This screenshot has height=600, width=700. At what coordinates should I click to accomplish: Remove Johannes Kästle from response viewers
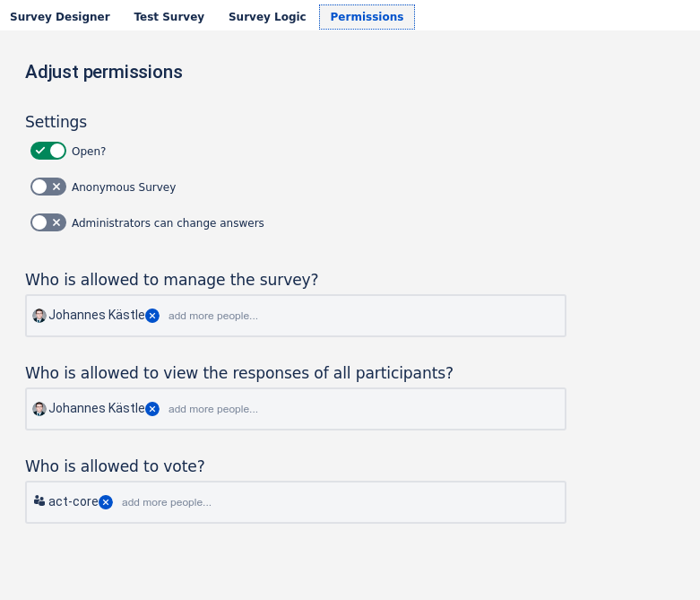(x=152, y=409)
